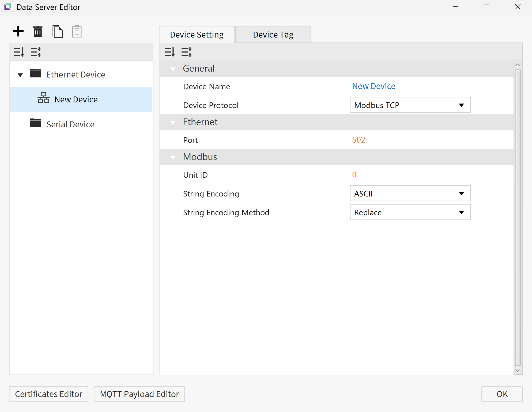
Task: Click the plus icon to add a device
Action: click(x=18, y=31)
